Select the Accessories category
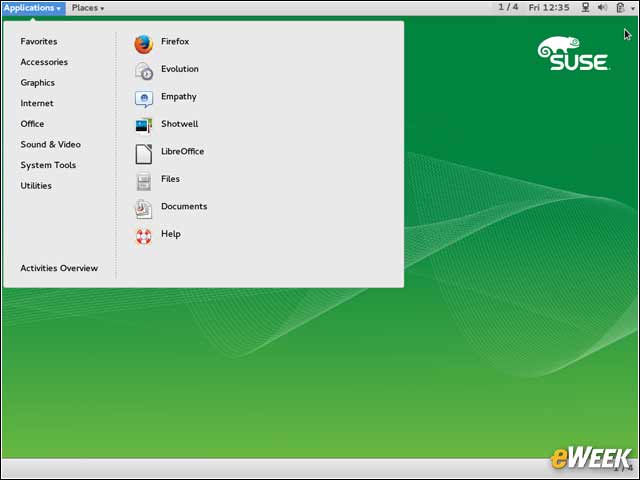 (44, 62)
